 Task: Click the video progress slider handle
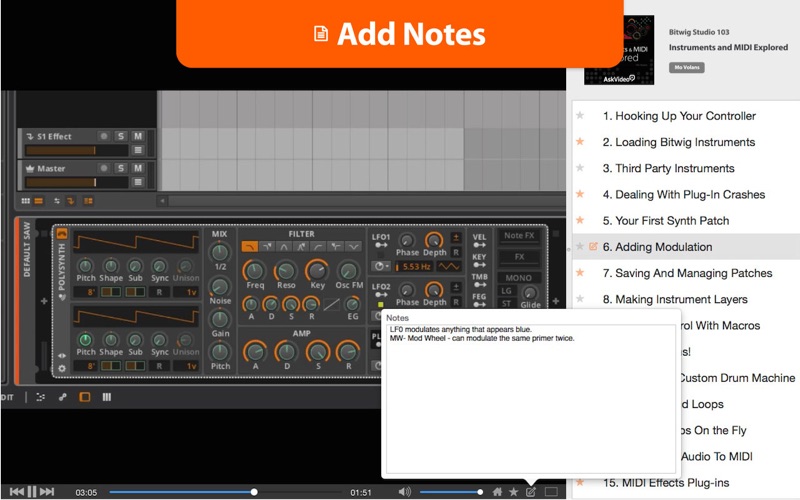click(254, 492)
